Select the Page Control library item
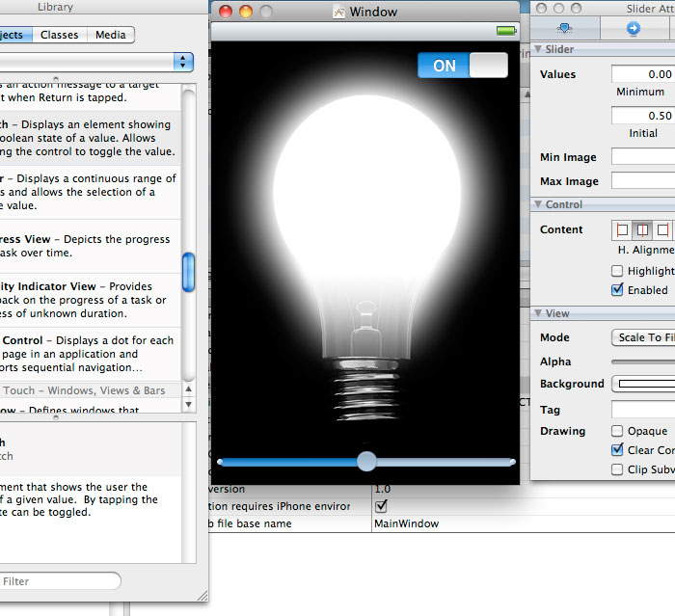 click(91, 354)
